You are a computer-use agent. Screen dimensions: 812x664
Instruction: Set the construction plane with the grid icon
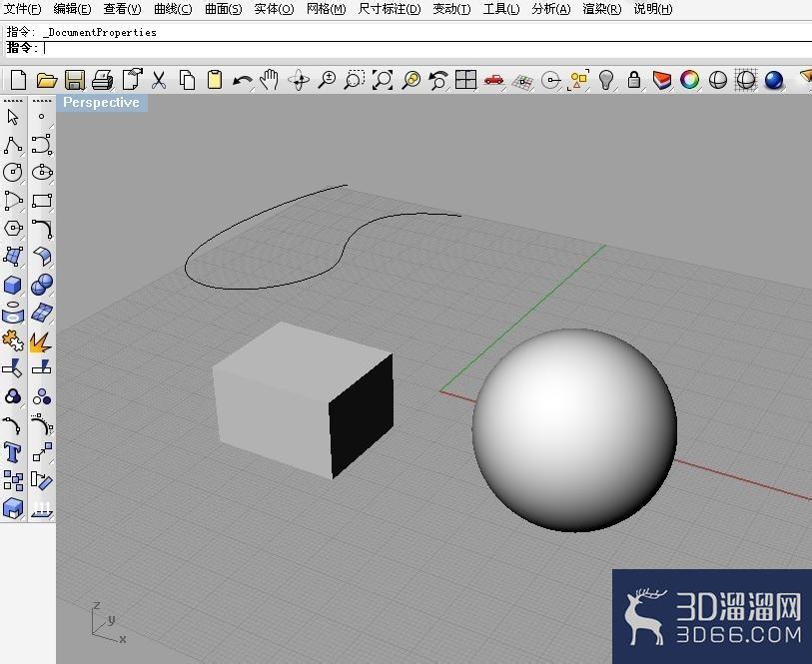click(522, 82)
